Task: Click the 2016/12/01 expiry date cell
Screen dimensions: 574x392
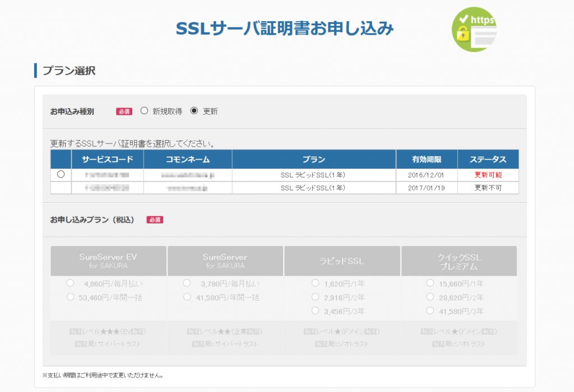Action: 427,175
